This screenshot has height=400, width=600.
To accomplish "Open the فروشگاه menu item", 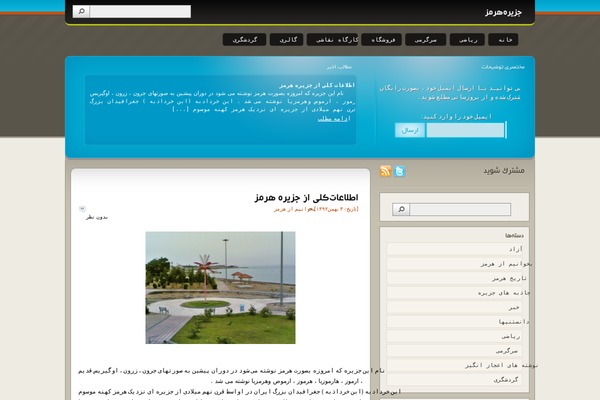I will pos(382,39).
